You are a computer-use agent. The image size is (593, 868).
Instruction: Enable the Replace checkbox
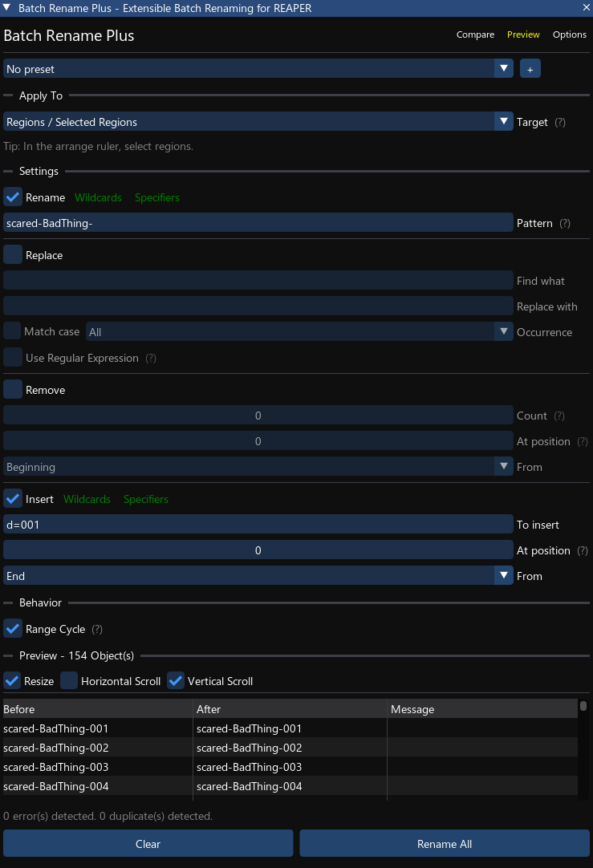pyautogui.click(x=13, y=255)
